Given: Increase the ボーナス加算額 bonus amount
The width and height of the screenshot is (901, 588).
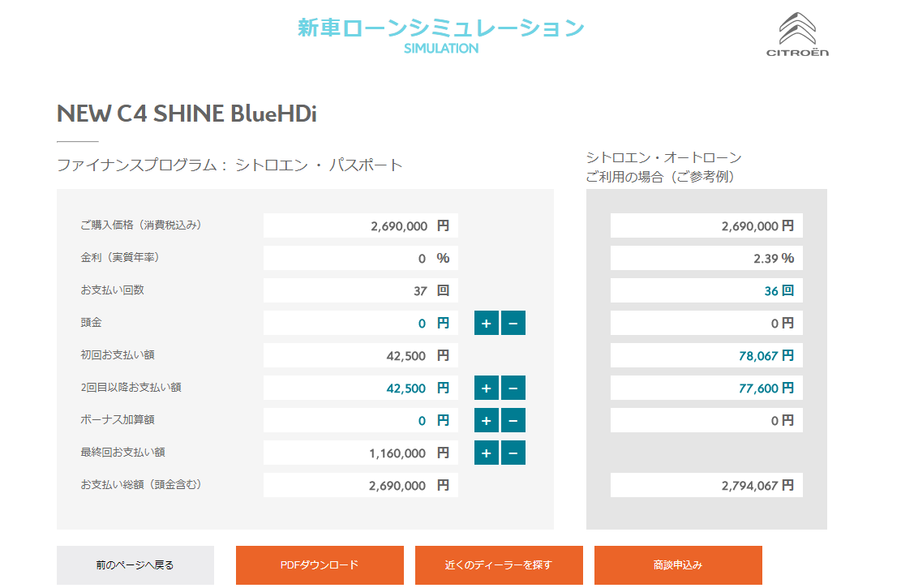Looking at the screenshot, I should (487, 420).
